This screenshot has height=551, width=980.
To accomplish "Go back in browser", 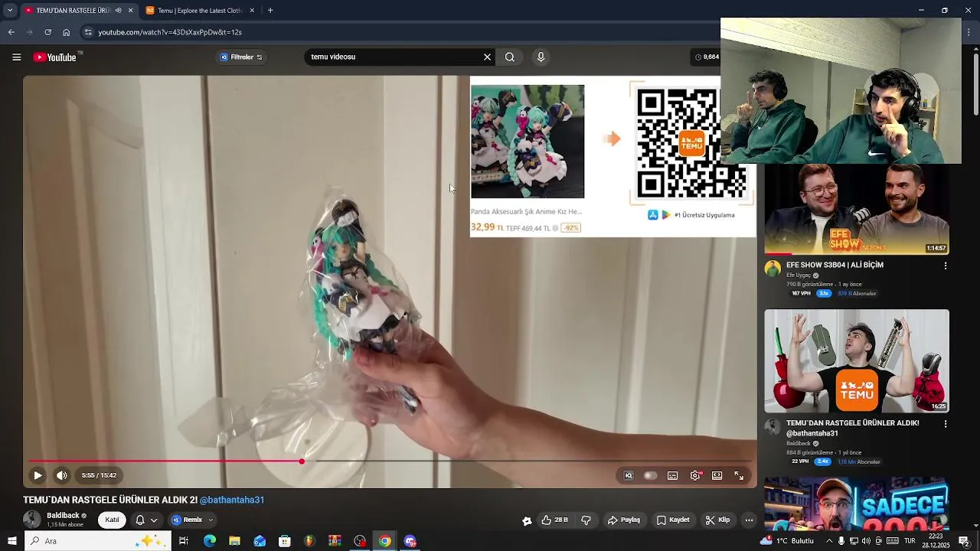I will (11, 32).
